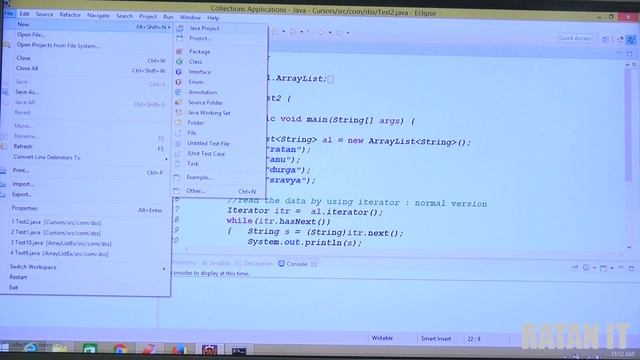Create a new Enum
This screenshot has width=640, height=360.
point(196,82)
